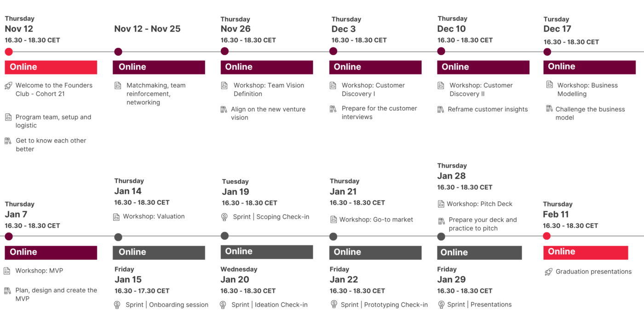Screen dimensions: 644x326
Task: Click the document icon next to Workshop: Pitch Deck
Action: pos(441,204)
